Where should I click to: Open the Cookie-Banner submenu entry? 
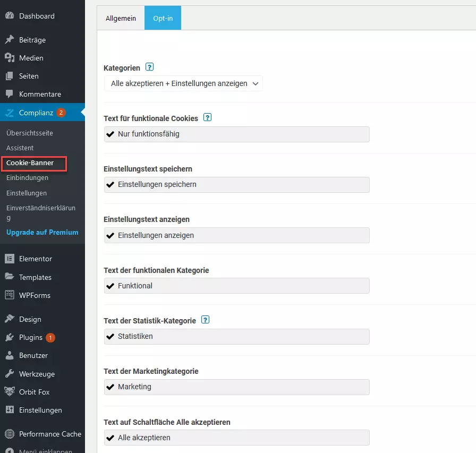(x=30, y=163)
